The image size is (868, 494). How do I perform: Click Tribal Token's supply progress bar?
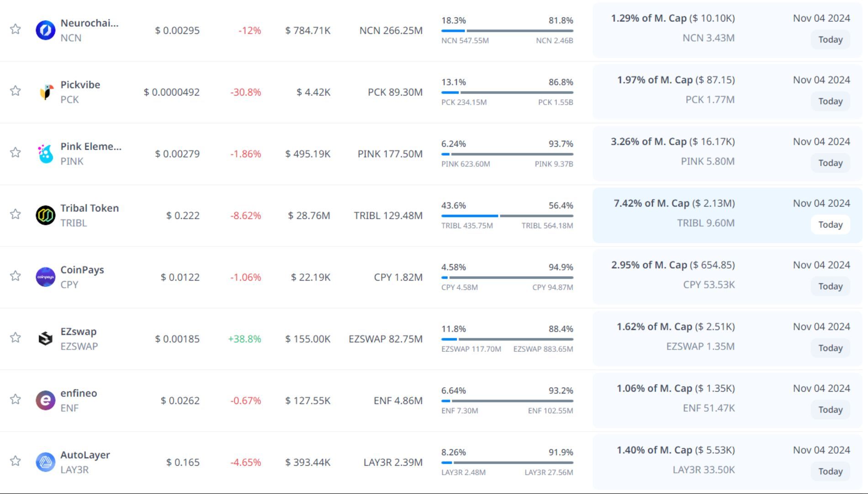click(507, 216)
